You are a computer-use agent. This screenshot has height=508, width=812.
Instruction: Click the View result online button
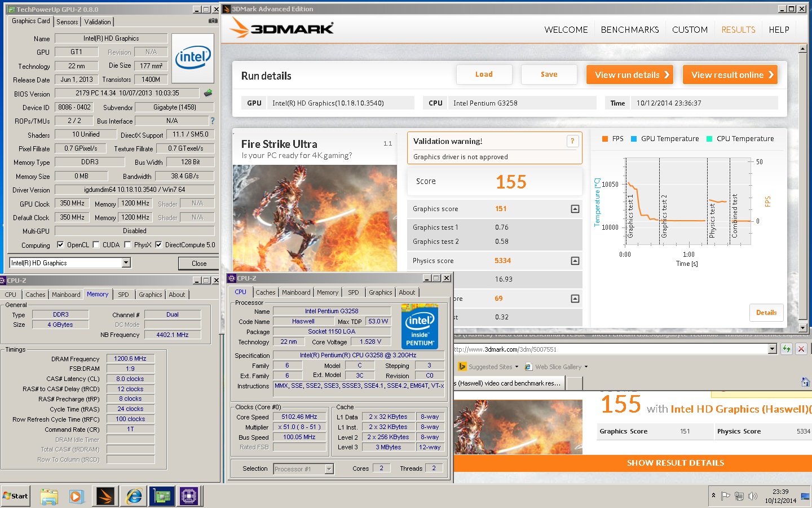[730, 75]
